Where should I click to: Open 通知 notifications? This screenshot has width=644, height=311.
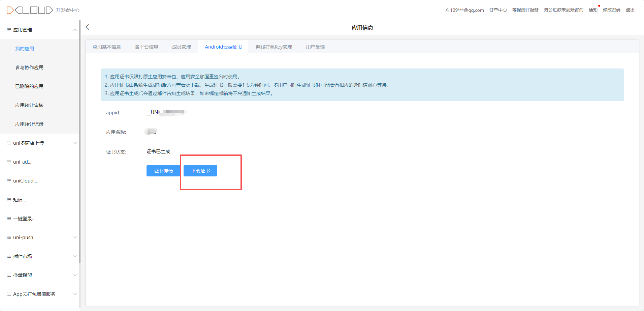click(593, 10)
